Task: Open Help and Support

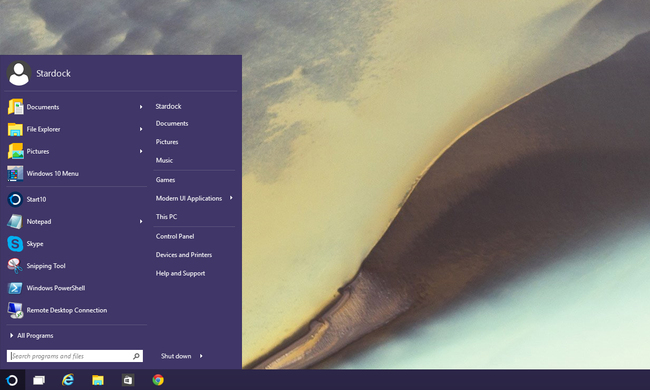Action: (x=180, y=273)
